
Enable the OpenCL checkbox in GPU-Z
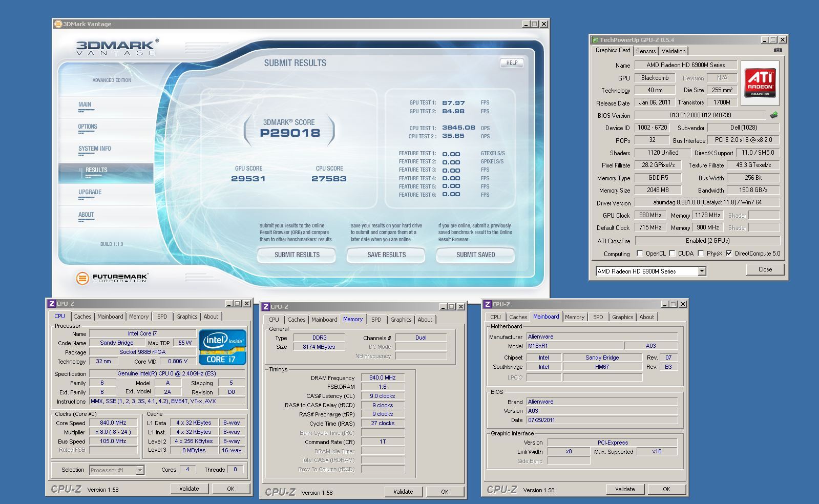click(640, 254)
